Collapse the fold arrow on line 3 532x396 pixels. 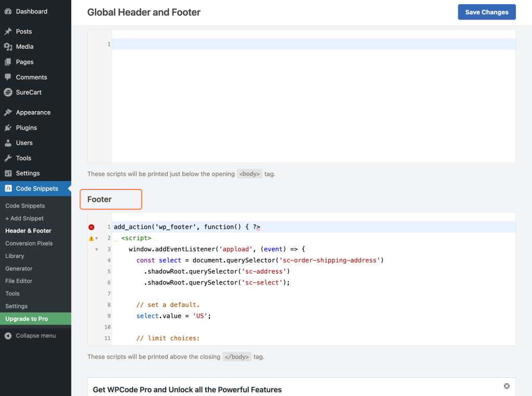point(97,249)
